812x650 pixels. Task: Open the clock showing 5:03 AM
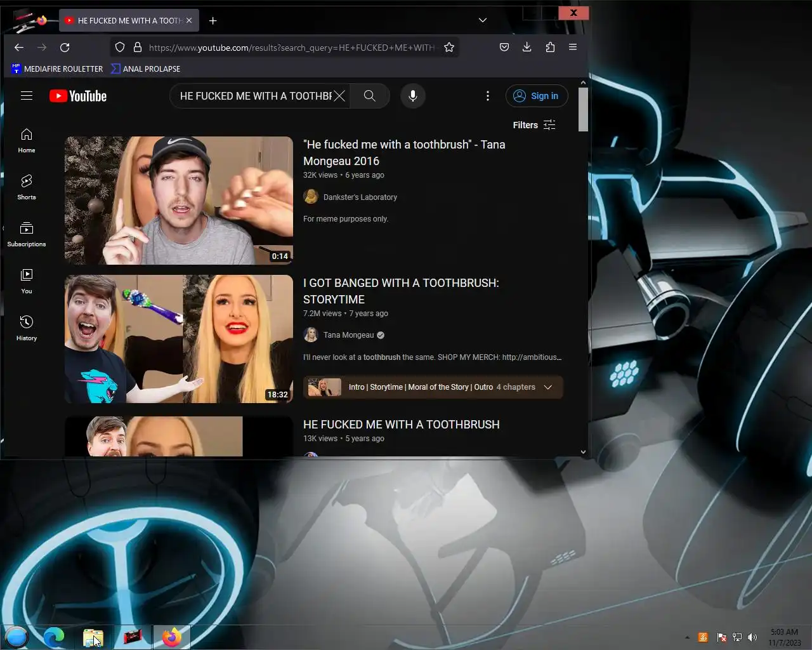pos(784,637)
